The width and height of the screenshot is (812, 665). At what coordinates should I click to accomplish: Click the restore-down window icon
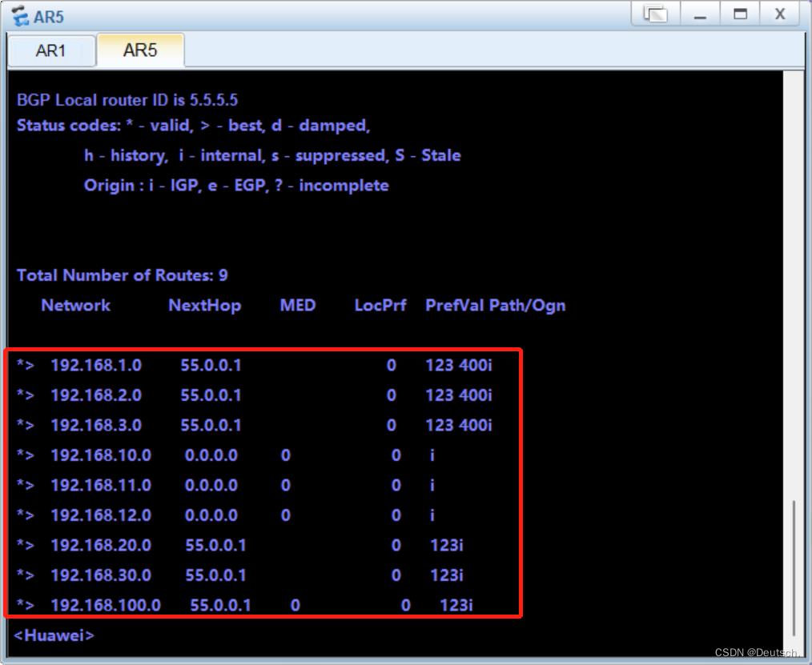656,14
